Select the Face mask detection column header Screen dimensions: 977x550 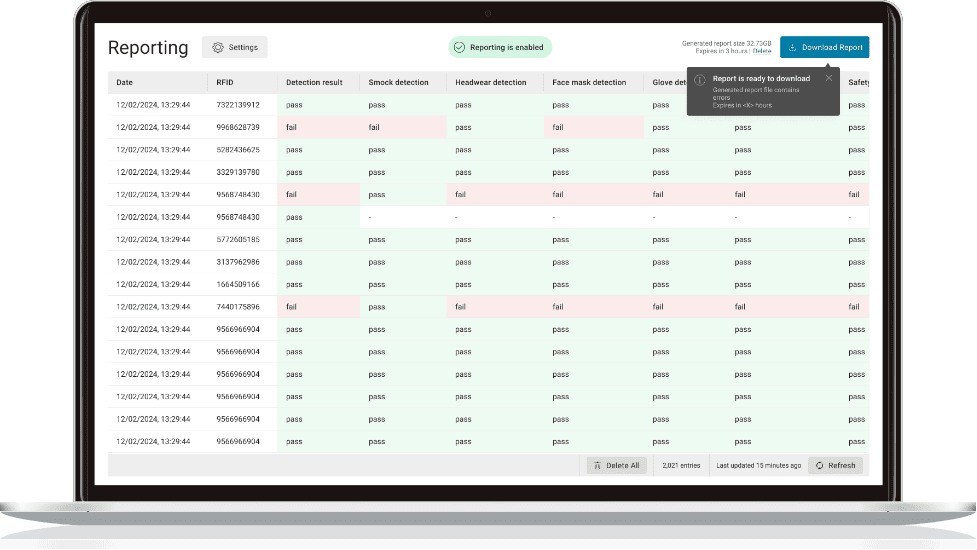click(589, 82)
